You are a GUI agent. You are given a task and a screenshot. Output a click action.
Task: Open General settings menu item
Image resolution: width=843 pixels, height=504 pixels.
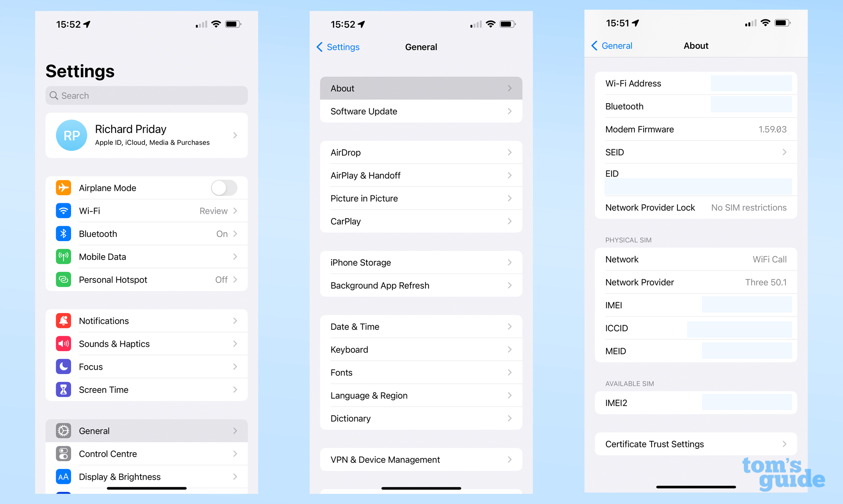(x=147, y=430)
